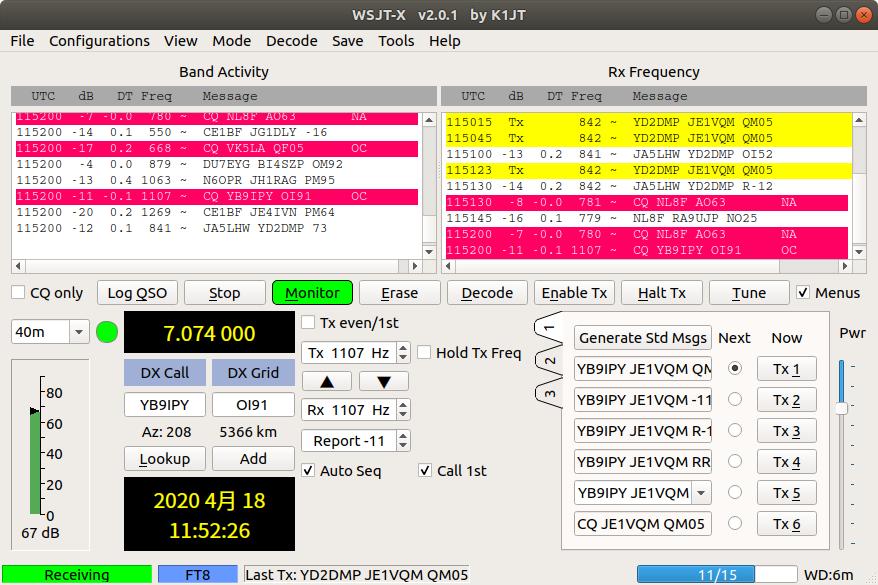The width and height of the screenshot is (878, 585).
Task: Adjust the Rx 1107 Hz stepper
Action: 403,410
